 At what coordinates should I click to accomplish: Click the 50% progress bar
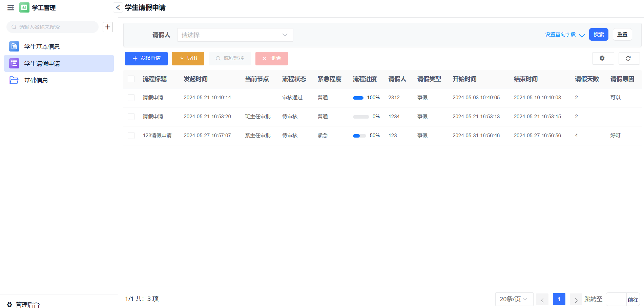[x=359, y=136]
